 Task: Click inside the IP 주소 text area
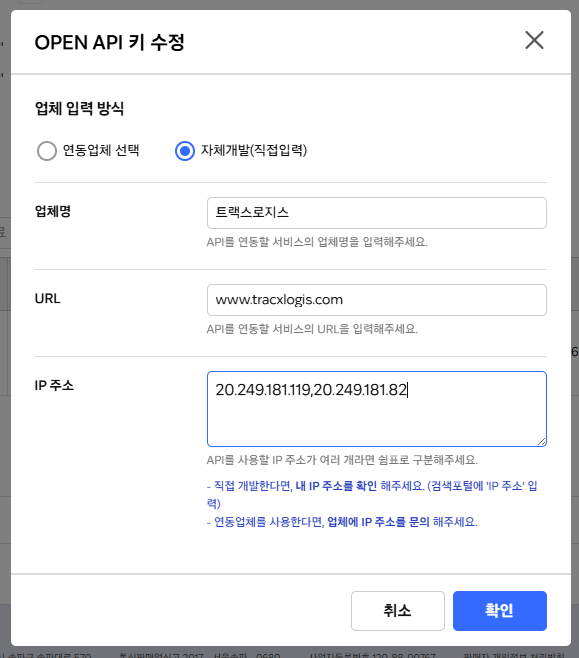(376, 409)
